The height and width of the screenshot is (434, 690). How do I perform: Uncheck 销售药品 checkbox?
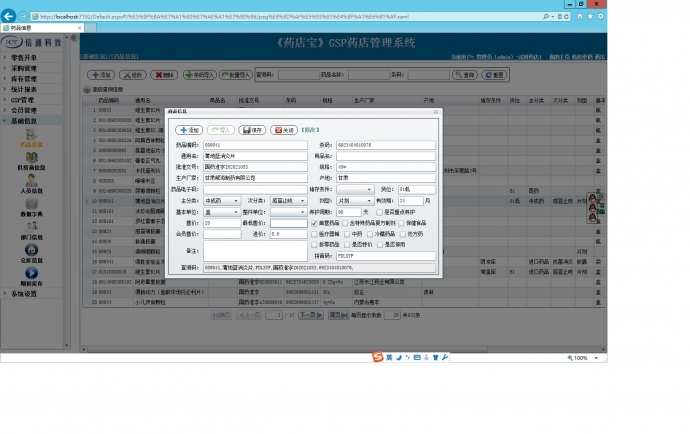[x=314, y=223]
